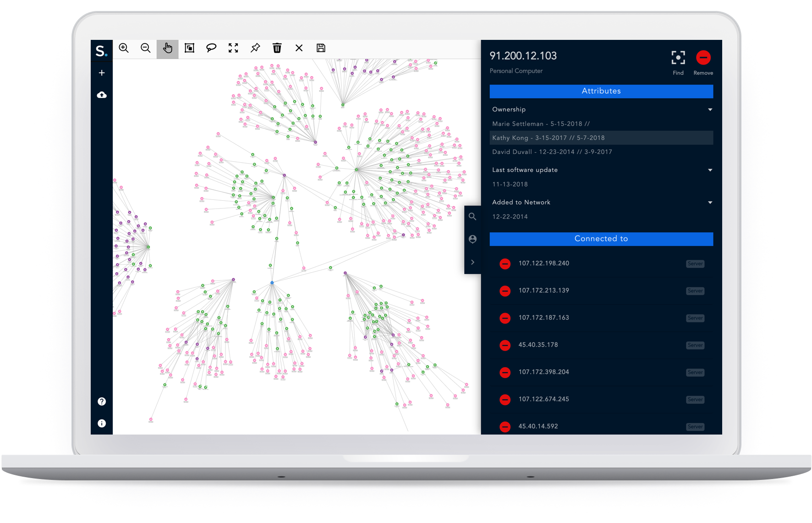Screen dimensions: 812x523
Task: Activate the lasso selection tool
Action: point(211,48)
